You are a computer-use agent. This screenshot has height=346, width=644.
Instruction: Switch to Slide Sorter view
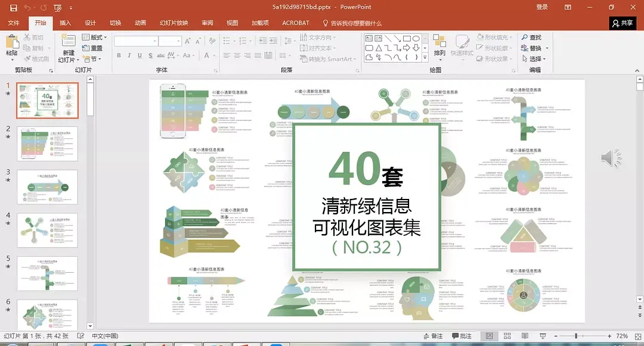pyautogui.click(x=507, y=335)
